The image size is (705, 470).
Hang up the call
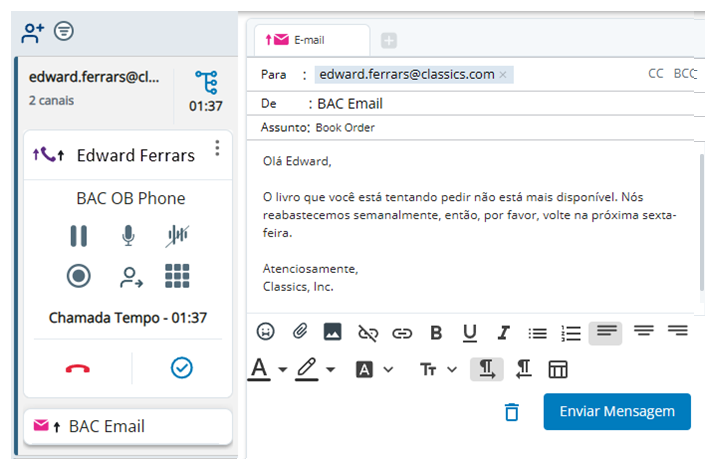pyautogui.click(x=78, y=369)
